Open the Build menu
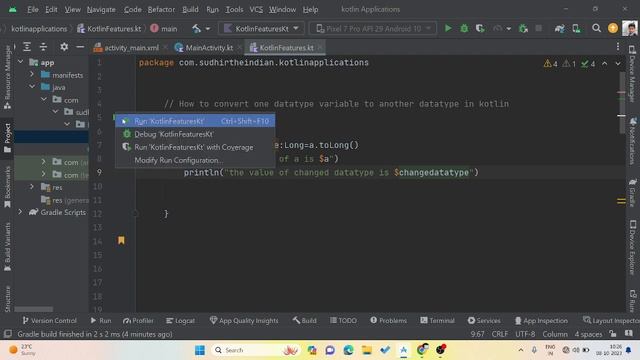Screen dimensions: 640x360 point(190,9)
